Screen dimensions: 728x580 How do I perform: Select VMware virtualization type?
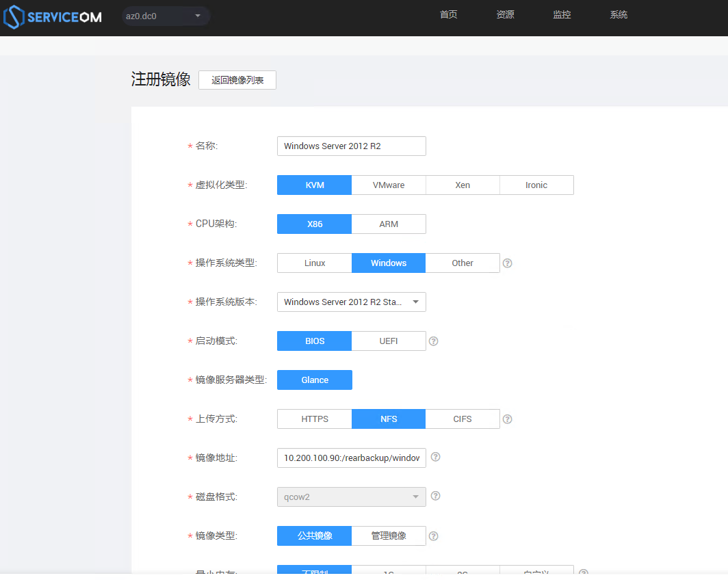[x=389, y=185]
